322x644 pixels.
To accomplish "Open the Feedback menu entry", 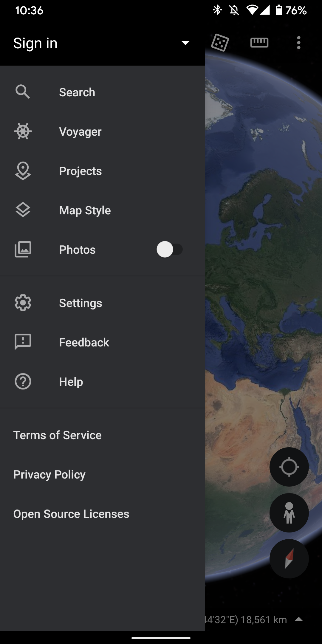I will tap(84, 343).
